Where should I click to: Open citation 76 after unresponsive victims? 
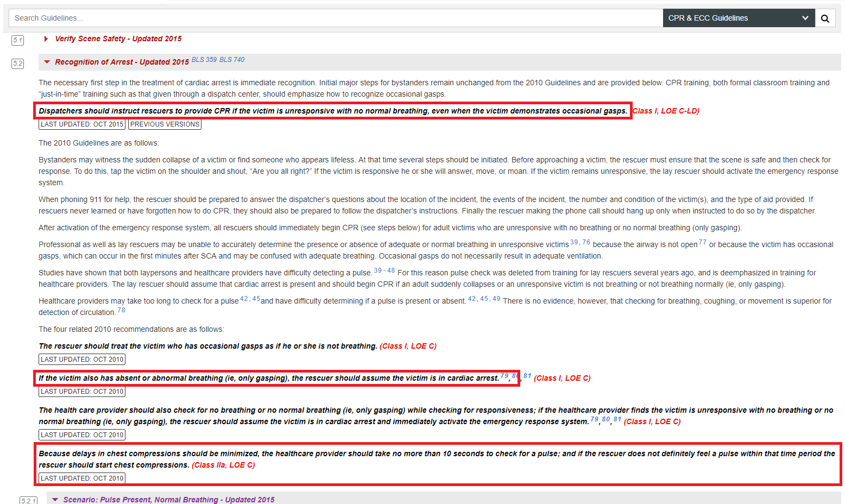tap(587, 242)
